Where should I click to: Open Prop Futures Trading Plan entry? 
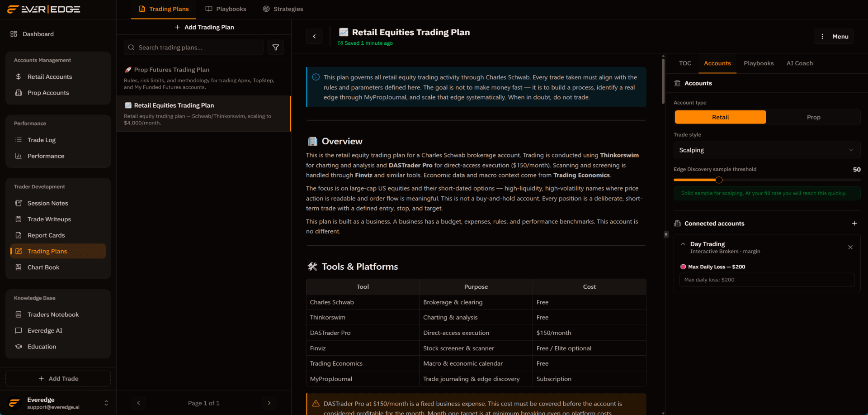click(204, 78)
